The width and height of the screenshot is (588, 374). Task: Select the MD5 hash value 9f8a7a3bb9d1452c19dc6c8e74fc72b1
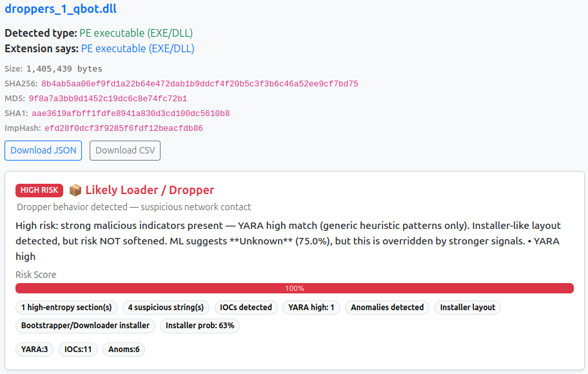coord(108,99)
